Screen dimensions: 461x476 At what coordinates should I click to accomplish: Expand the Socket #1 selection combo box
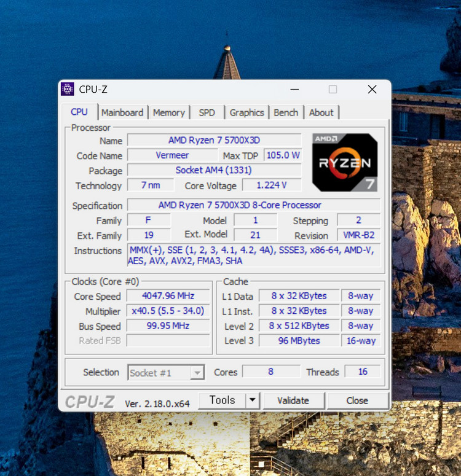pos(166,372)
